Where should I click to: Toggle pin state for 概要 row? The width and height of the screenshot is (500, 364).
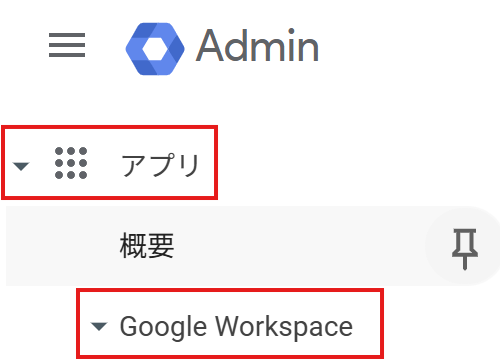(x=465, y=247)
